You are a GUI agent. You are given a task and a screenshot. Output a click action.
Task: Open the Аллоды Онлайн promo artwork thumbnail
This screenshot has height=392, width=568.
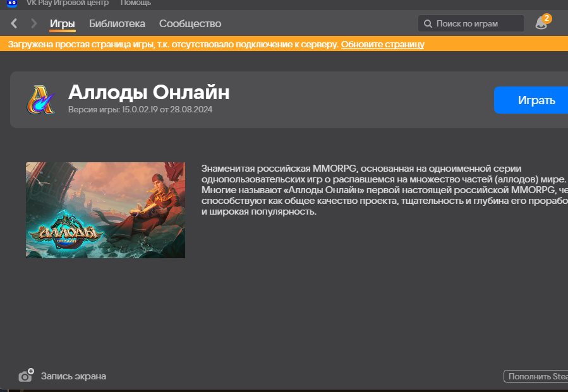click(x=106, y=210)
